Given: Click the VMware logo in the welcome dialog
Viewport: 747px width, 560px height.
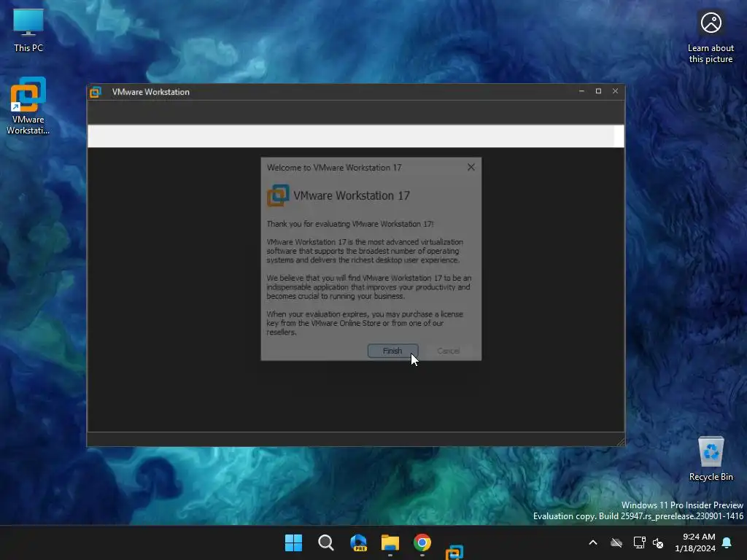Looking at the screenshot, I should pos(278,195).
